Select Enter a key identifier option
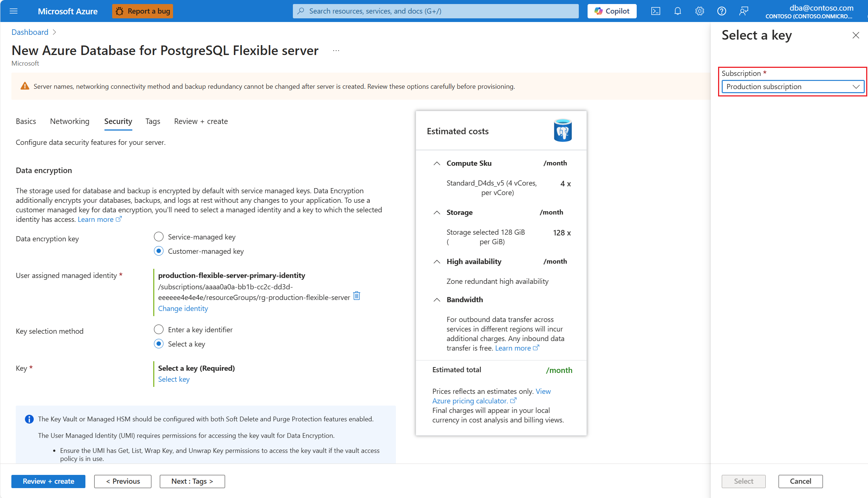 (159, 330)
